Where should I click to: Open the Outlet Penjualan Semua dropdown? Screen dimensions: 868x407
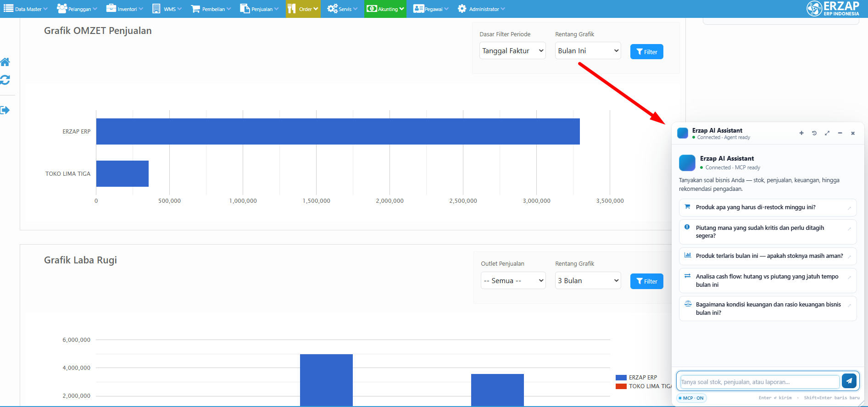513,280
